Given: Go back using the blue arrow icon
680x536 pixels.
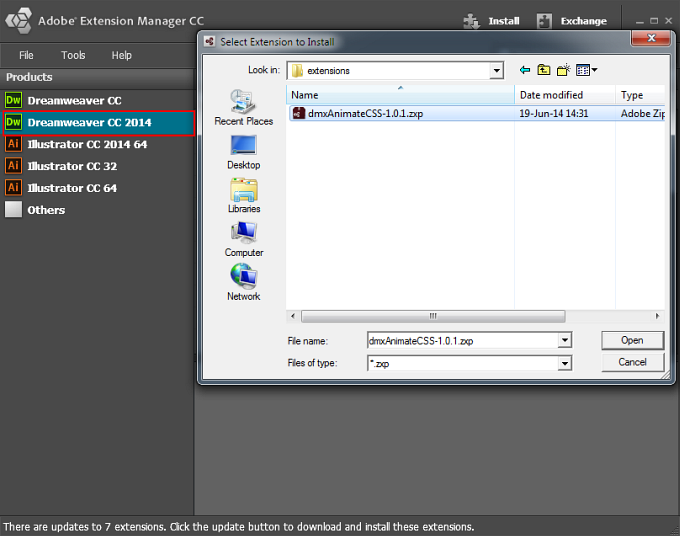Looking at the screenshot, I should (525, 70).
